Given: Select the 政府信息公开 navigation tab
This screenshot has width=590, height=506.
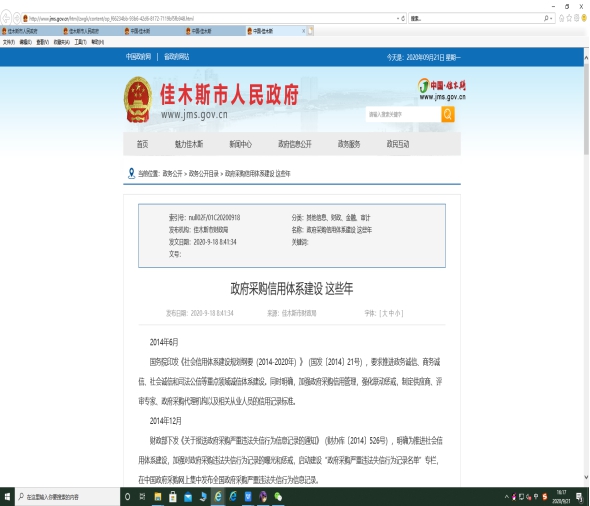Looking at the screenshot, I should 295,144.
